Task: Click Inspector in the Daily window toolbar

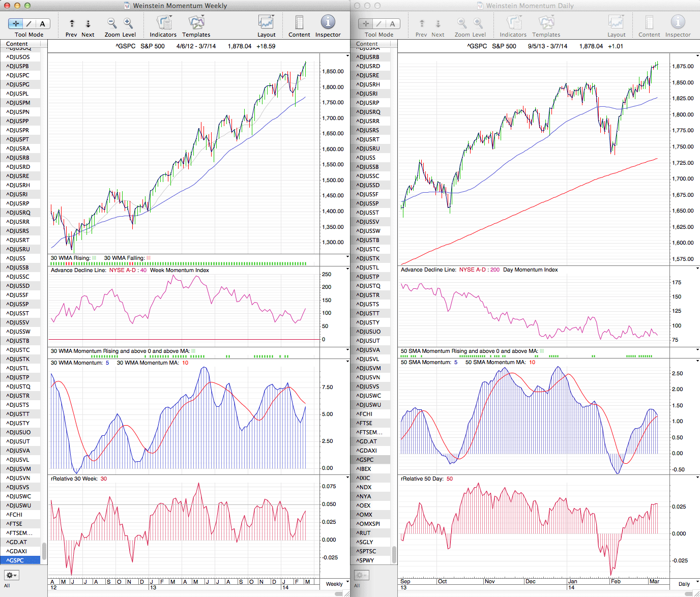Action: pyautogui.click(x=678, y=23)
